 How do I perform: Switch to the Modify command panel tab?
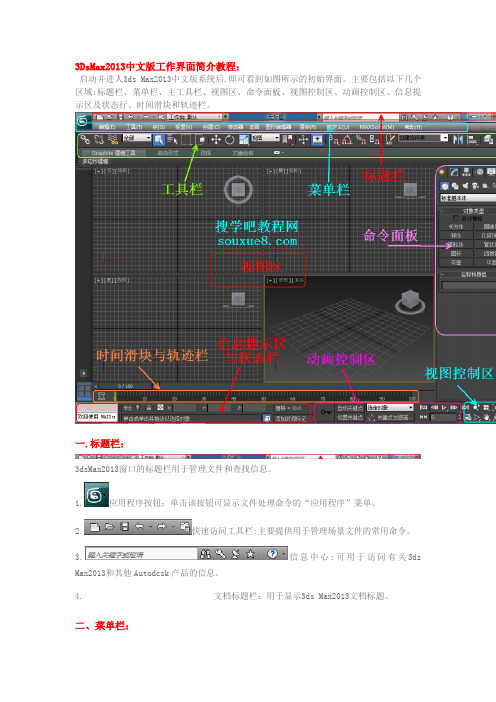click(x=454, y=172)
